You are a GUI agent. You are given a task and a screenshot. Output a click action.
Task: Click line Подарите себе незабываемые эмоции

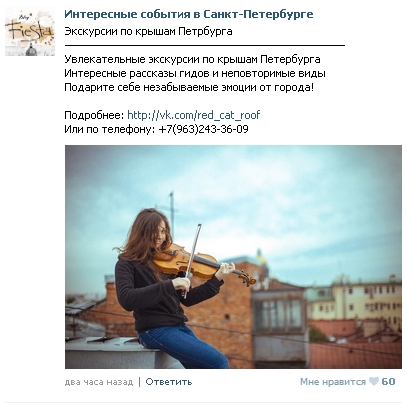(x=189, y=87)
